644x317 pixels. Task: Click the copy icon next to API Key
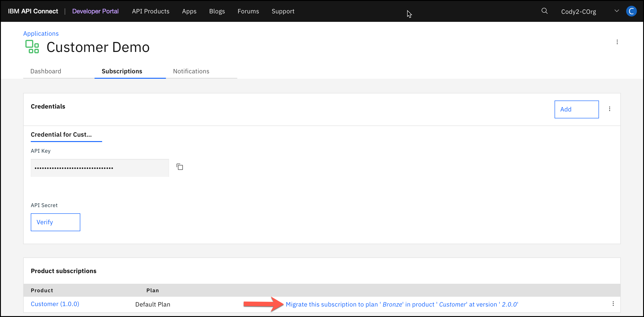180,167
